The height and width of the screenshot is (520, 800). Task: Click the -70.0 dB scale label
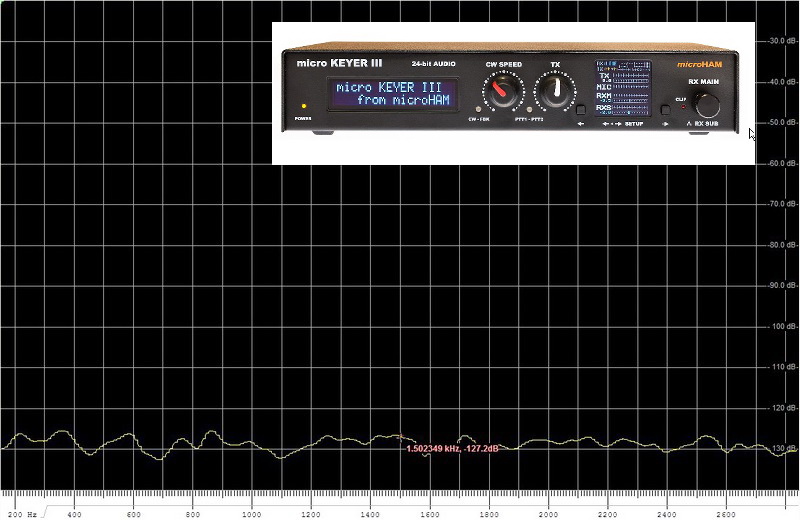[x=784, y=204]
